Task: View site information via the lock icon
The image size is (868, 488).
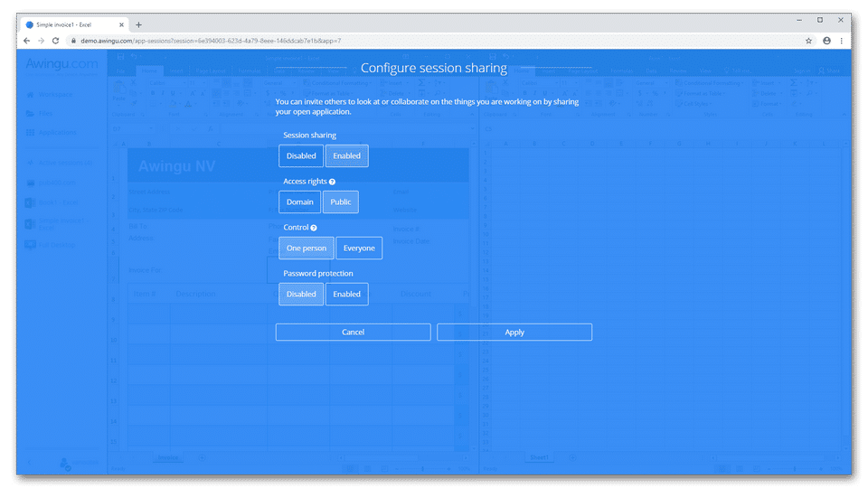Action: point(73,41)
